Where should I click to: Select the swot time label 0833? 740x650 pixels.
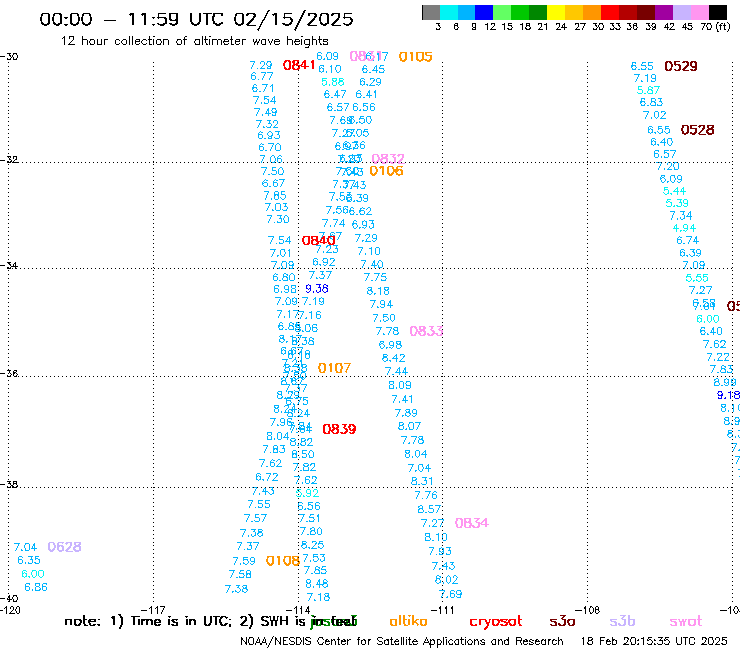click(426, 331)
